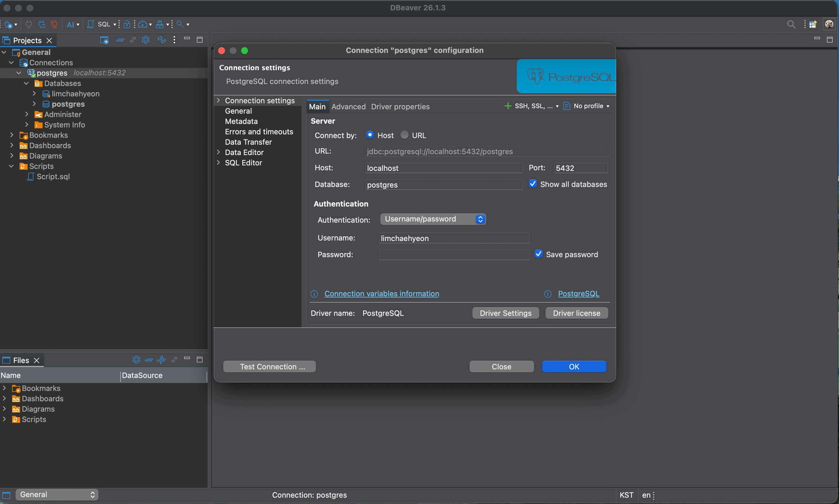The height and width of the screenshot is (504, 839).
Task: Open Metadata page in dialog sidebar
Action: pos(241,121)
